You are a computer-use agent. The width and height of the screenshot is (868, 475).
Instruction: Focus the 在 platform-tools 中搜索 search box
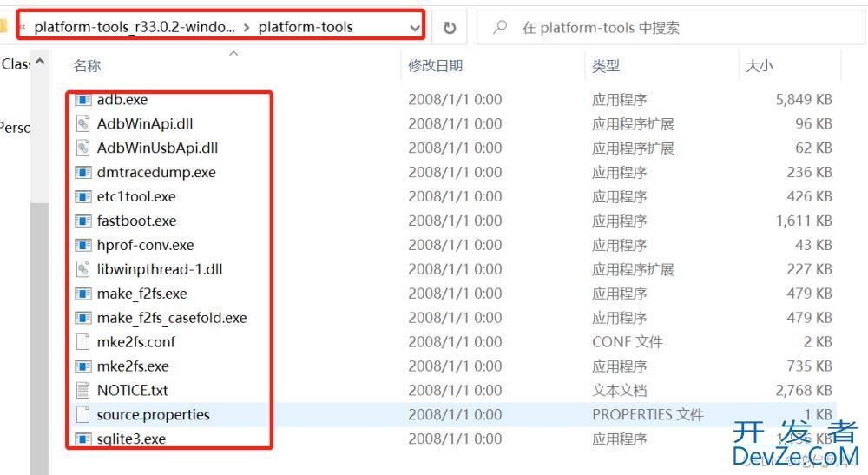click(671, 27)
